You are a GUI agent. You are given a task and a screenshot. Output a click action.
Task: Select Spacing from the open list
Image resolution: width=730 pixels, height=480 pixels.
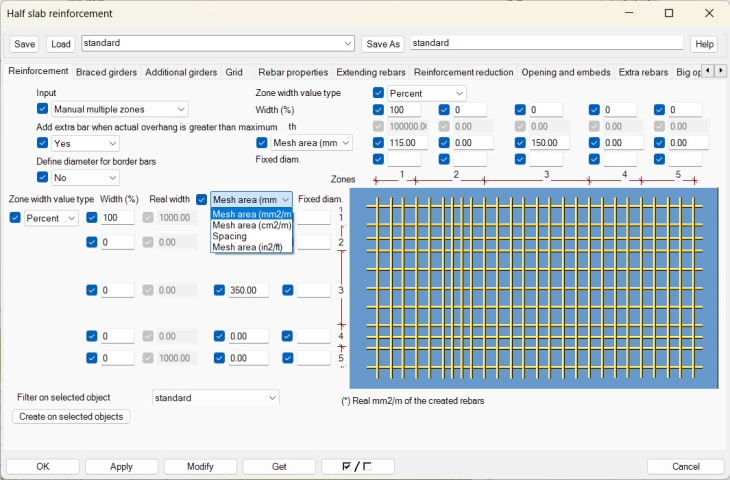pyautogui.click(x=229, y=236)
